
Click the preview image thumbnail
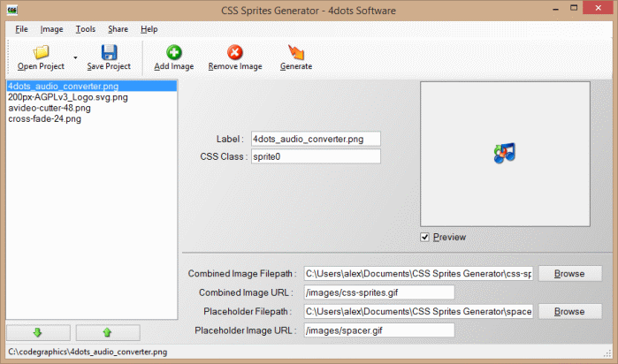tap(504, 154)
